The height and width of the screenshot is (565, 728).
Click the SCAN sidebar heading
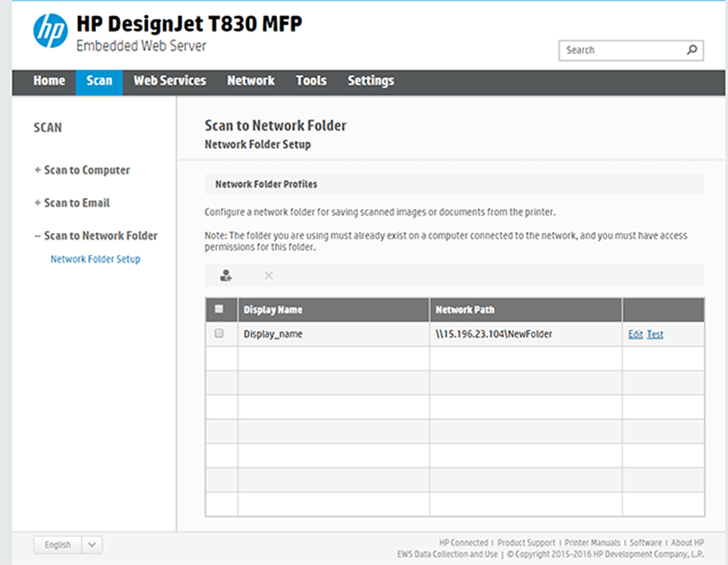[x=47, y=127]
